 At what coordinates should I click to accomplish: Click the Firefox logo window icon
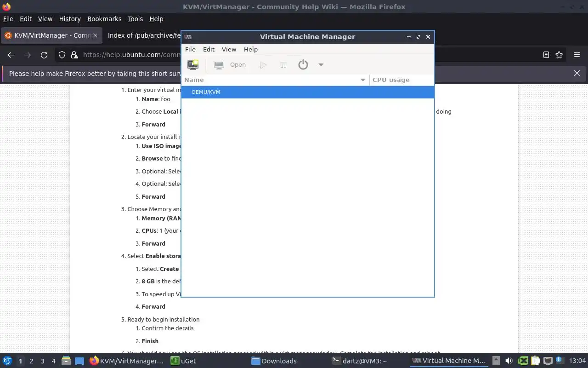click(x=6, y=6)
